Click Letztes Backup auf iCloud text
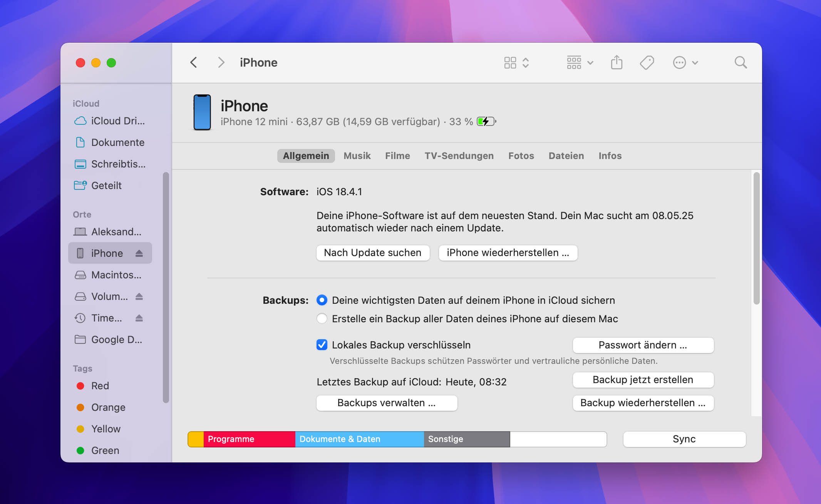 click(x=411, y=382)
